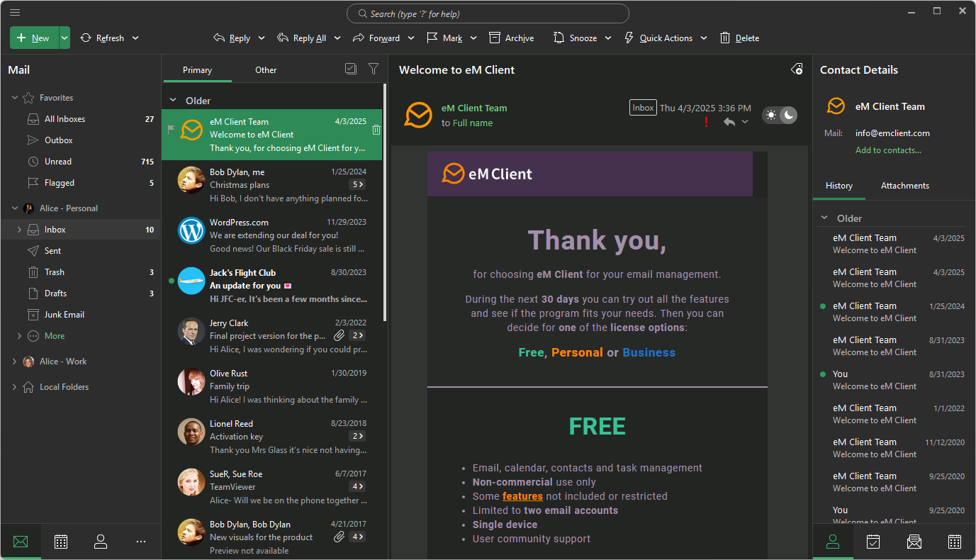The height and width of the screenshot is (560, 976).
Task: Click the Business license link
Action: point(649,352)
